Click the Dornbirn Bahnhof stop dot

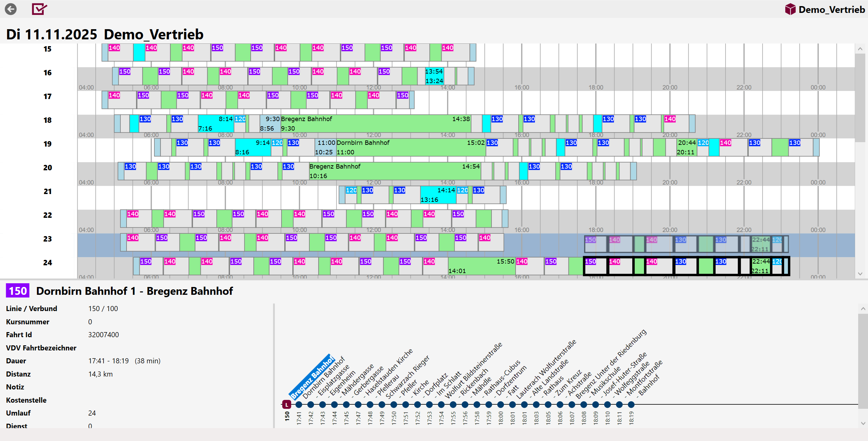[x=310, y=404]
